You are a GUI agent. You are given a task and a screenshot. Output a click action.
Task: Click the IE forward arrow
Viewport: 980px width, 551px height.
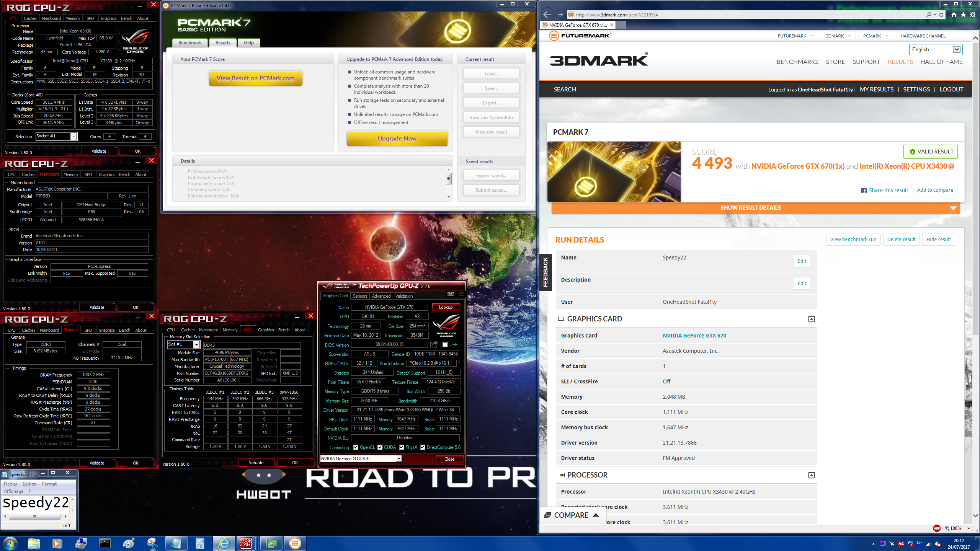point(560,15)
